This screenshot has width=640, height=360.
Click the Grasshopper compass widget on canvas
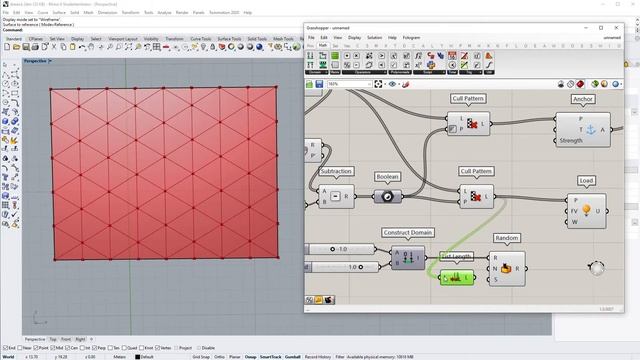point(596,268)
